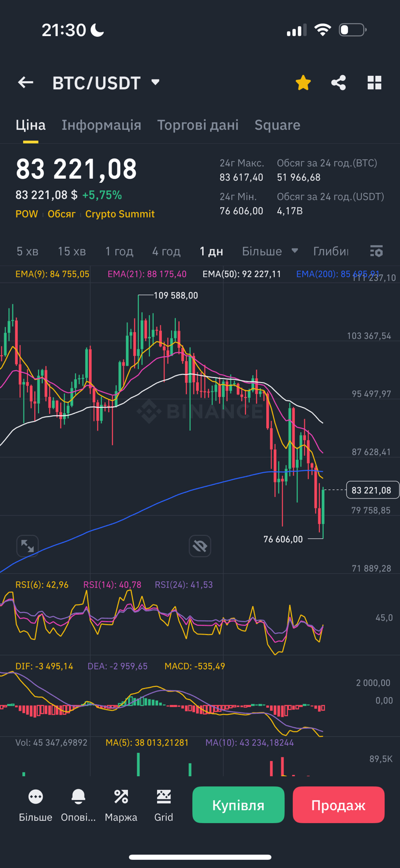Screen dimensions: 400x868
Task: Tap the share icon
Action: click(x=339, y=83)
